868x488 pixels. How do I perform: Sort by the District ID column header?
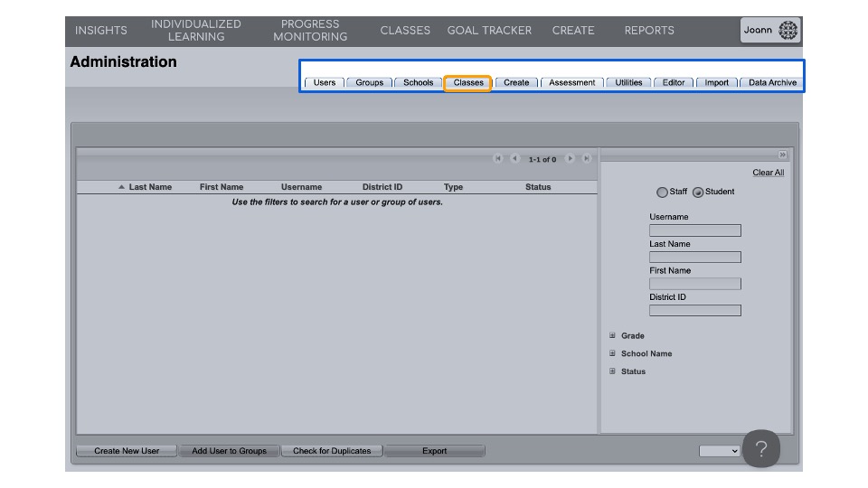382,187
